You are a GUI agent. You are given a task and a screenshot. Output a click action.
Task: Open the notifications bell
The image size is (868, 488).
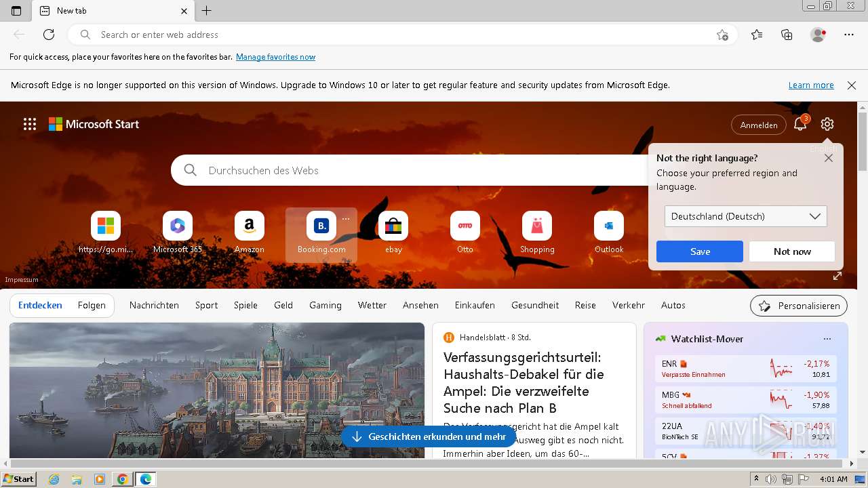(800, 124)
